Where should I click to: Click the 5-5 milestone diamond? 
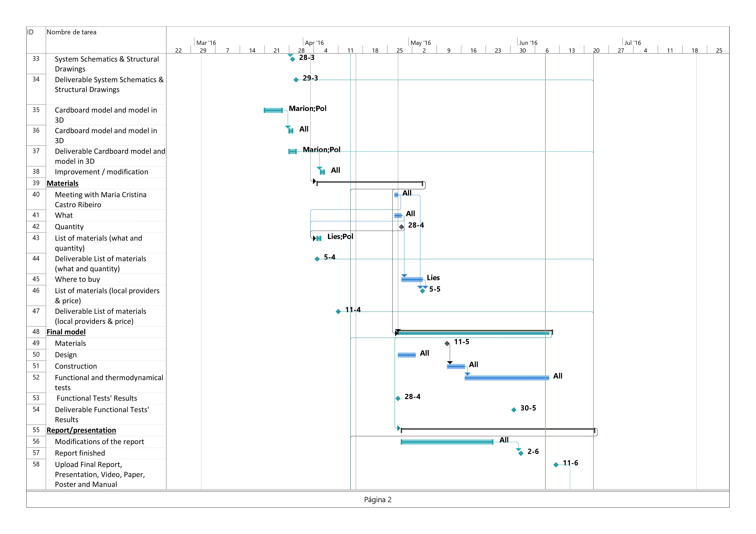tap(422, 291)
